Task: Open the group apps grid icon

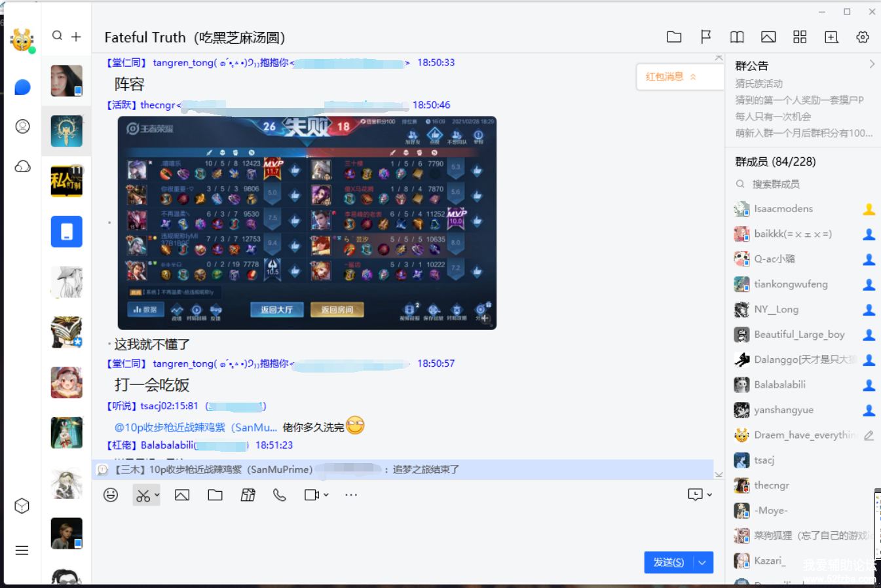Action: click(x=800, y=37)
